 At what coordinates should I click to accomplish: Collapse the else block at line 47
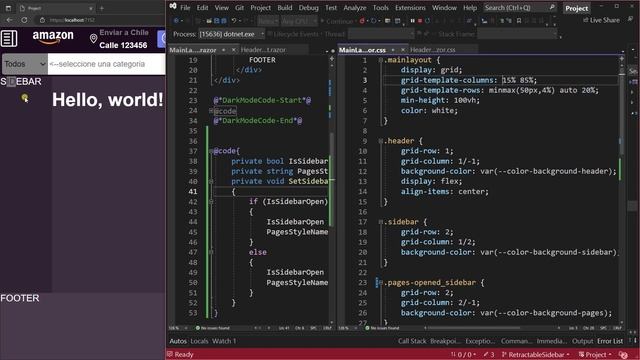pos(211,252)
